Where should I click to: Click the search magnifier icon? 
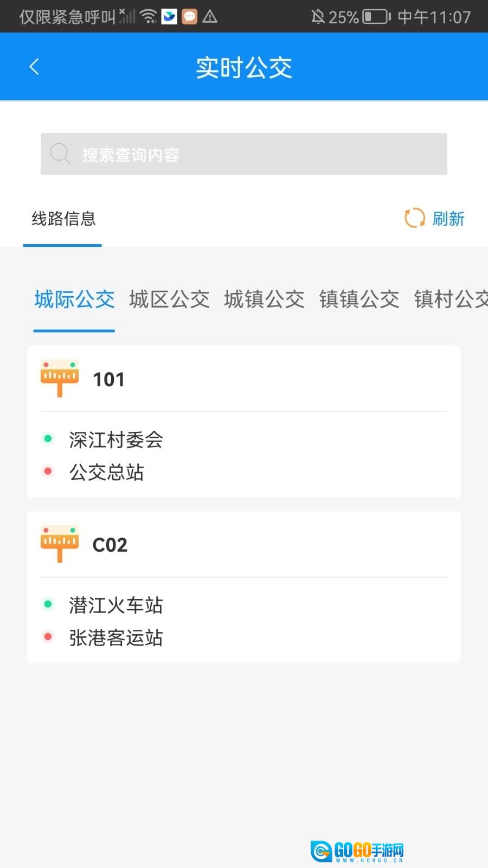[x=60, y=154]
